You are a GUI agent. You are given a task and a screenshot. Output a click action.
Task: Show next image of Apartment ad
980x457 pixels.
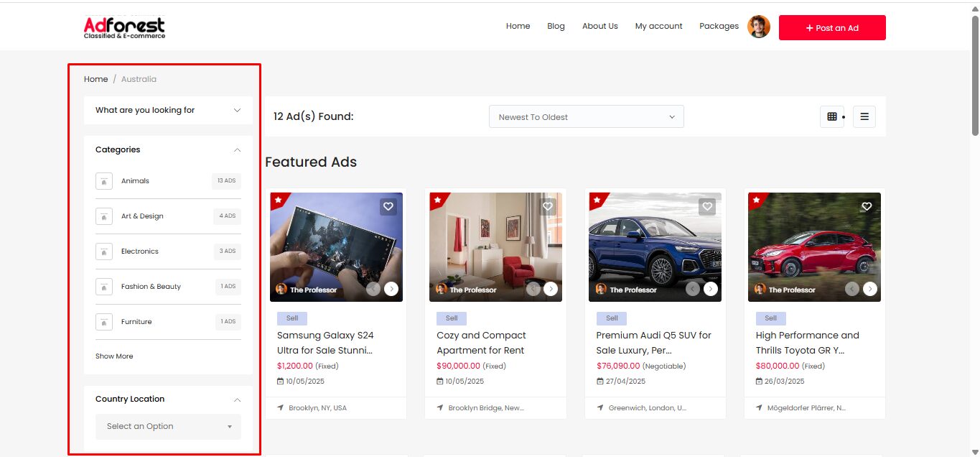coord(551,289)
